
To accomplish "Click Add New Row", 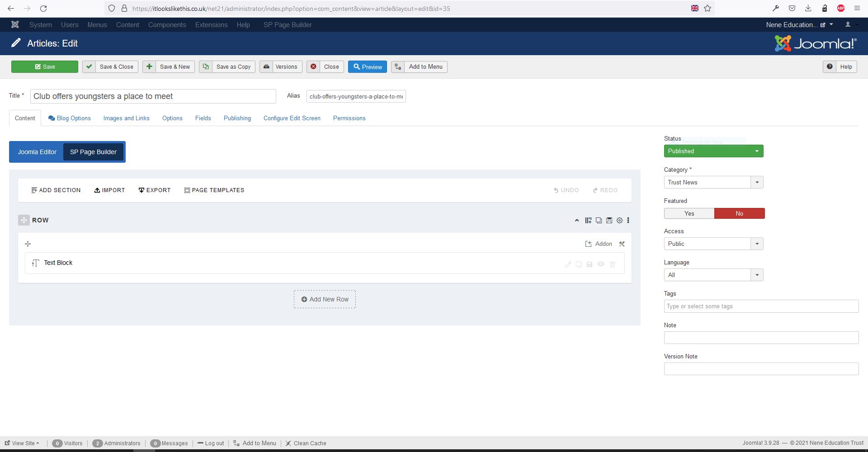I will click(x=325, y=299).
